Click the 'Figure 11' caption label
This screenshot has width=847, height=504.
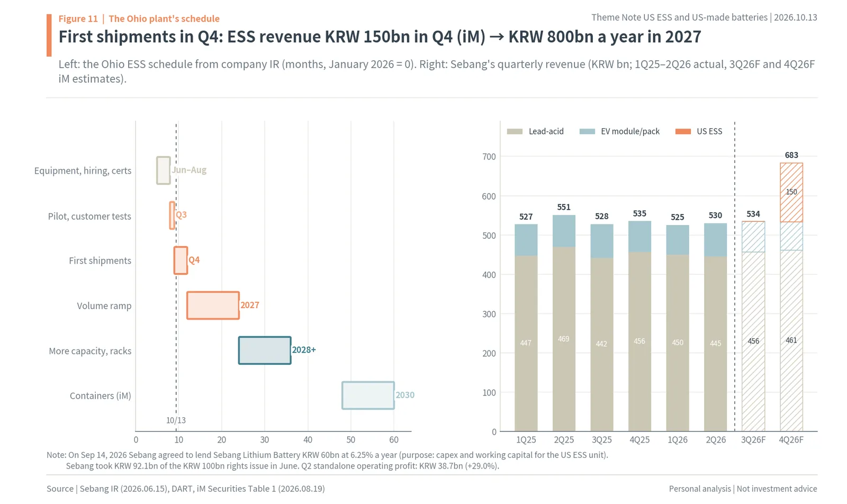[x=78, y=19]
